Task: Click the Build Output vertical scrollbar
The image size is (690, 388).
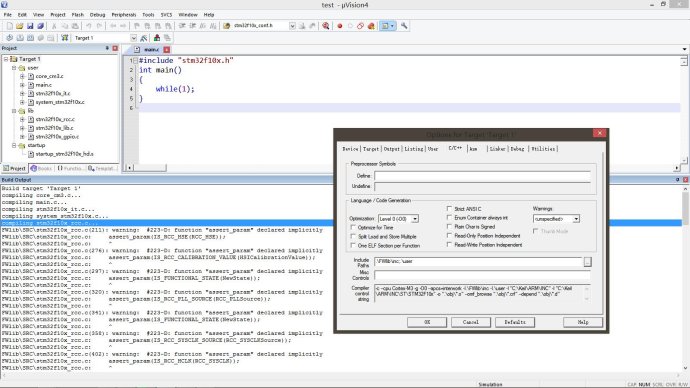Action: [x=686, y=278]
